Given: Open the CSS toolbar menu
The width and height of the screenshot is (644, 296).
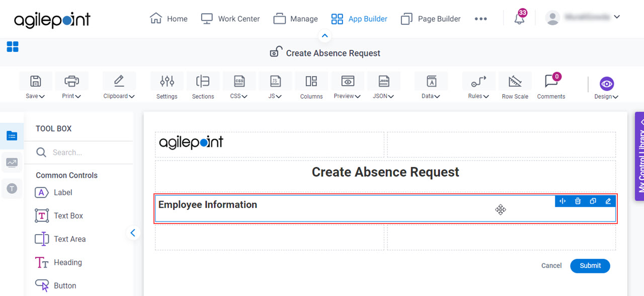Looking at the screenshot, I should point(239,86).
